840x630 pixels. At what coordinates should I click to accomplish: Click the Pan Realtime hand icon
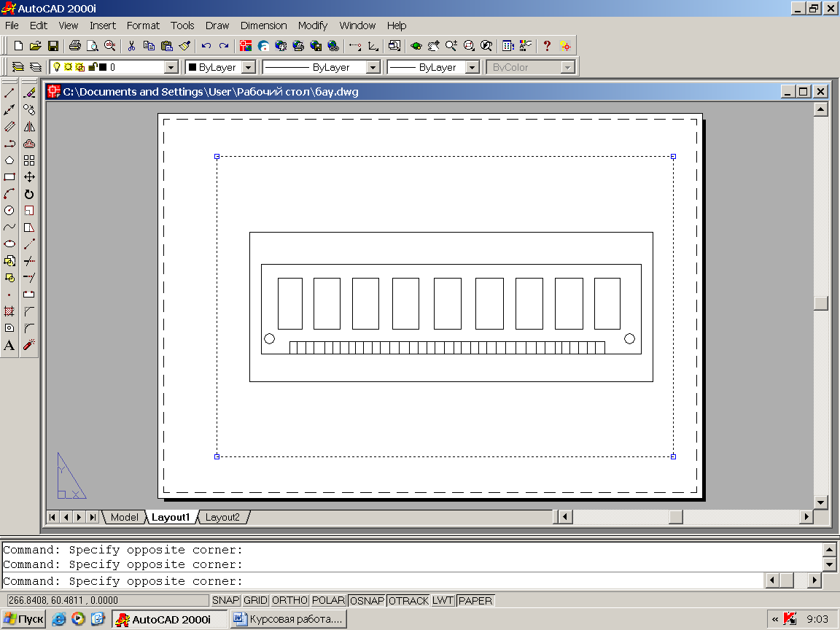pos(433,46)
